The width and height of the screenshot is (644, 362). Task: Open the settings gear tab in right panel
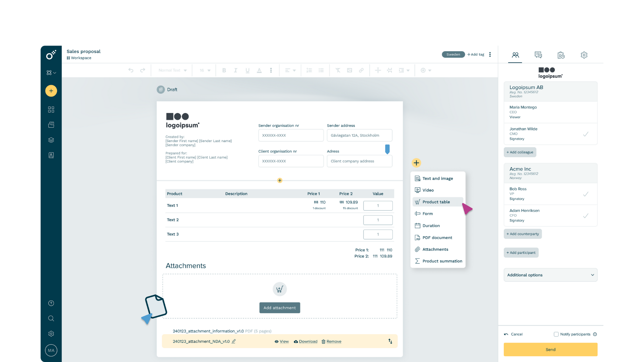click(584, 55)
